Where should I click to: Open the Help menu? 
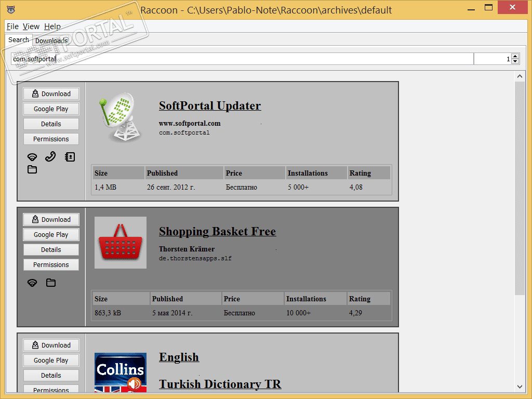pyautogui.click(x=52, y=26)
